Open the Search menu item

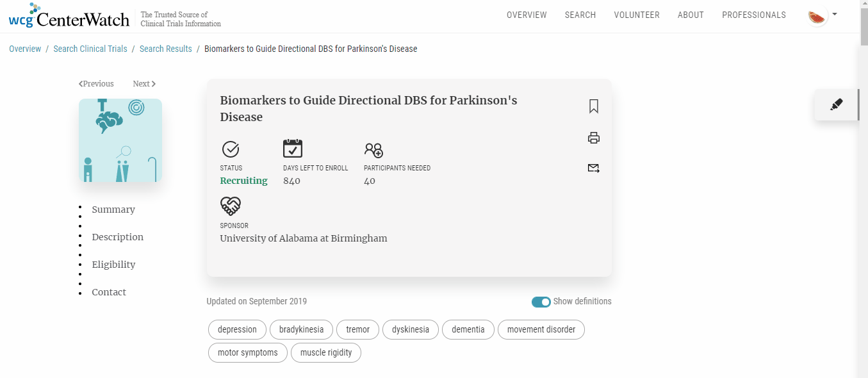(x=580, y=15)
